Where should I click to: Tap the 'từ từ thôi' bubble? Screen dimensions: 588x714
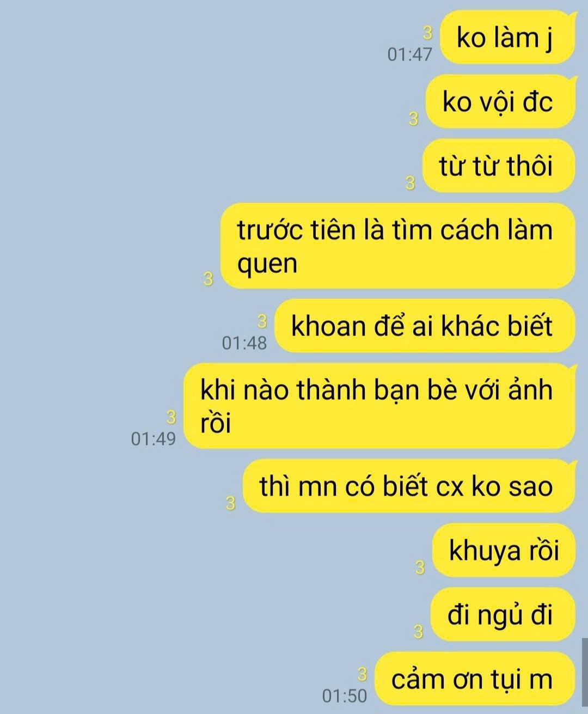(498, 166)
